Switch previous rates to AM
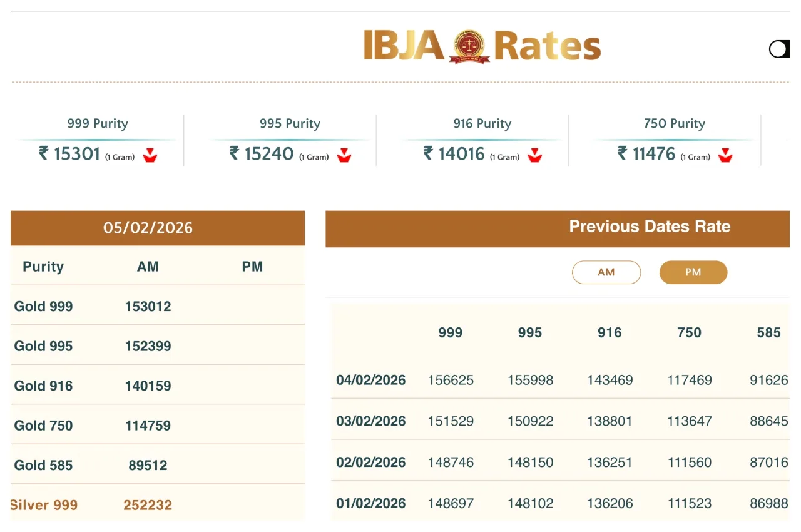 [x=606, y=272]
